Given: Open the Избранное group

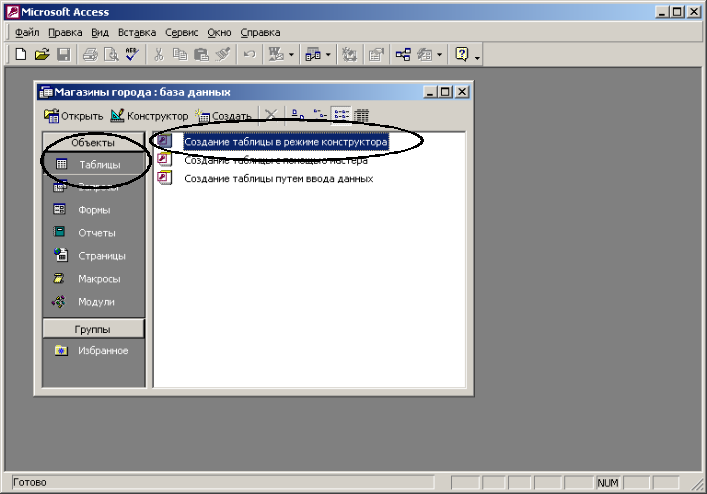Looking at the screenshot, I should pos(94,350).
